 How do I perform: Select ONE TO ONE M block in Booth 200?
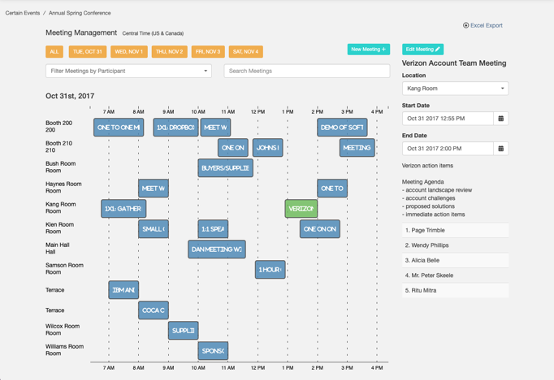tap(118, 127)
